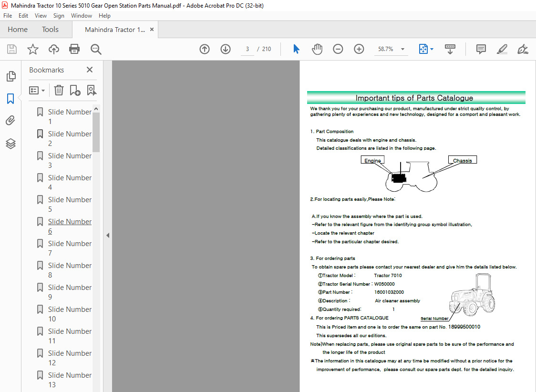The height and width of the screenshot is (392, 536).
Task: Select the Mahindra Tractor document tab
Action: click(115, 30)
